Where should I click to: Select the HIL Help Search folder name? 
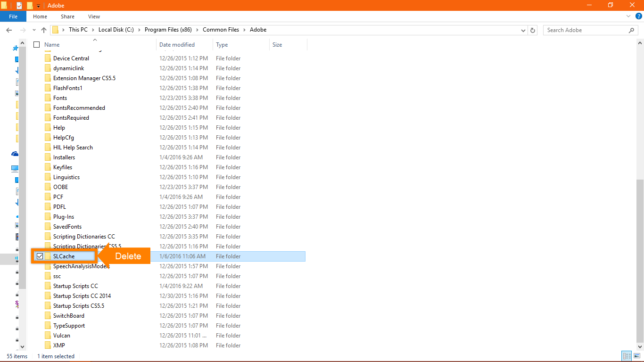73,148
